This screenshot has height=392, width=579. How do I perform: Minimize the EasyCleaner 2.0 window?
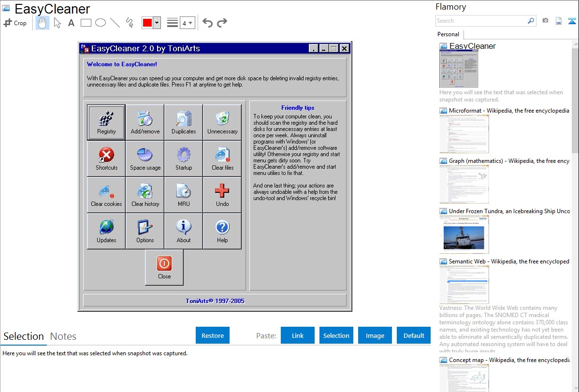coord(324,48)
